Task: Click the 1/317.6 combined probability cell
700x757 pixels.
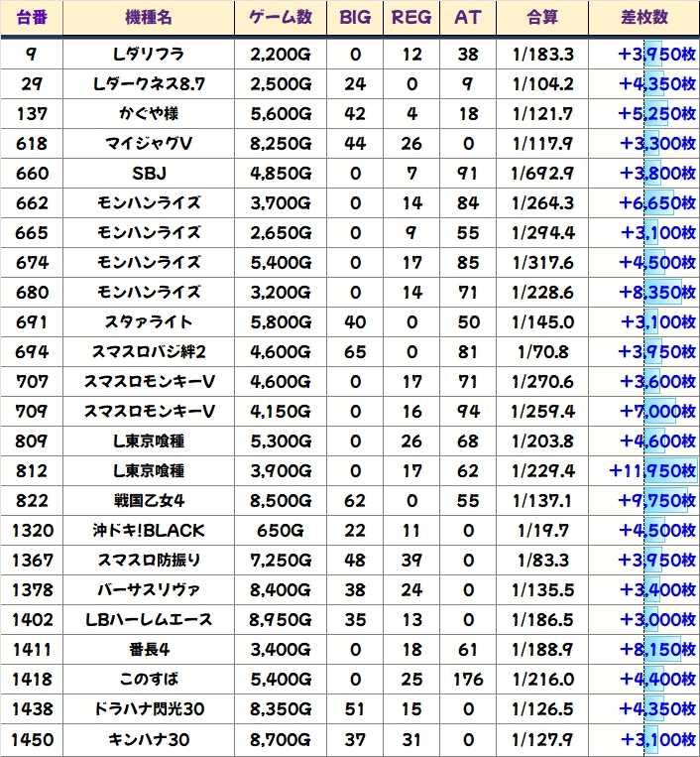Action: click(542, 263)
